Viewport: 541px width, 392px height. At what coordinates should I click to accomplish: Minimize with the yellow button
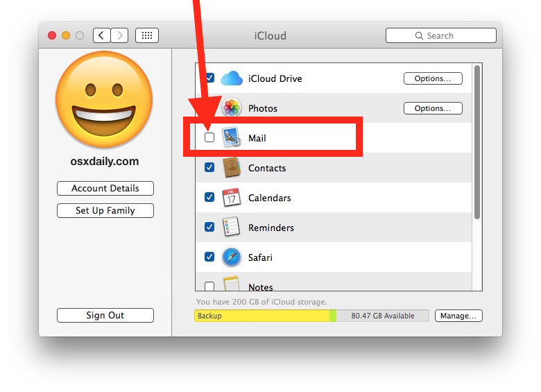(x=66, y=35)
